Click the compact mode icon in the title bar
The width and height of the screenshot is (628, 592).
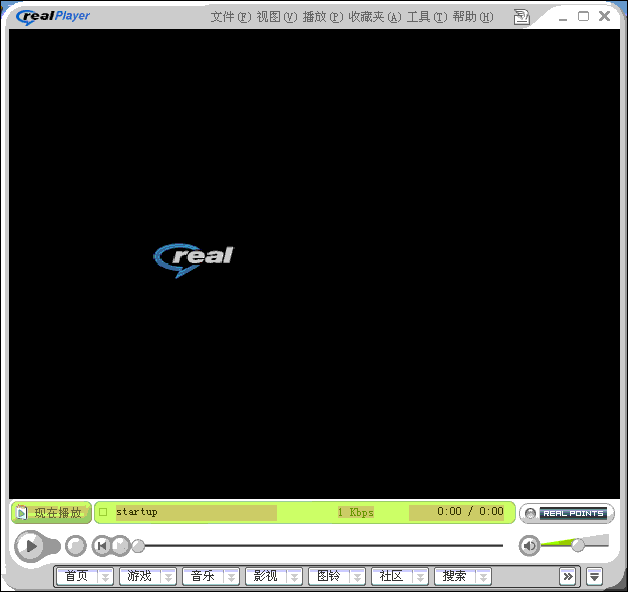[x=521, y=17]
